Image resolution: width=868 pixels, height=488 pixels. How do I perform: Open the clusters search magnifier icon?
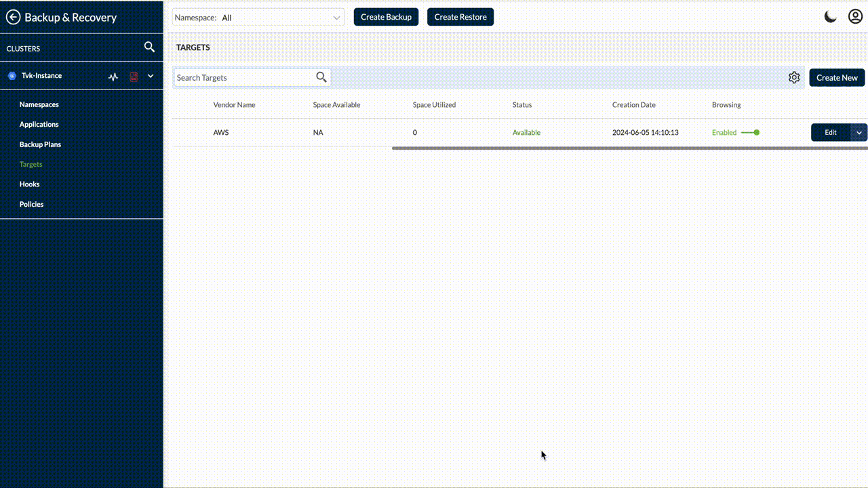click(150, 47)
